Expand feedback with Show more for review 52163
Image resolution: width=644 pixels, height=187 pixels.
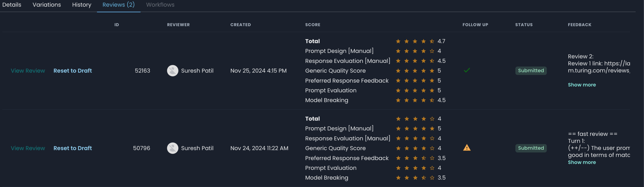(582, 85)
